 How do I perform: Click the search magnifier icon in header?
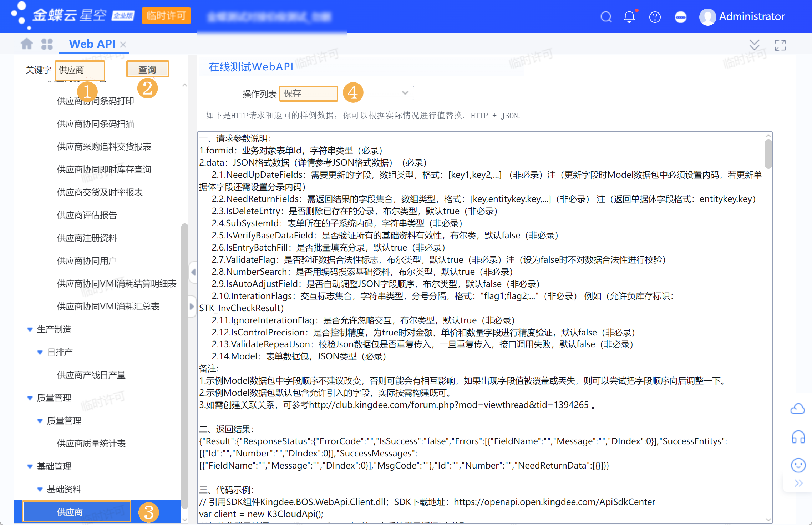606,17
